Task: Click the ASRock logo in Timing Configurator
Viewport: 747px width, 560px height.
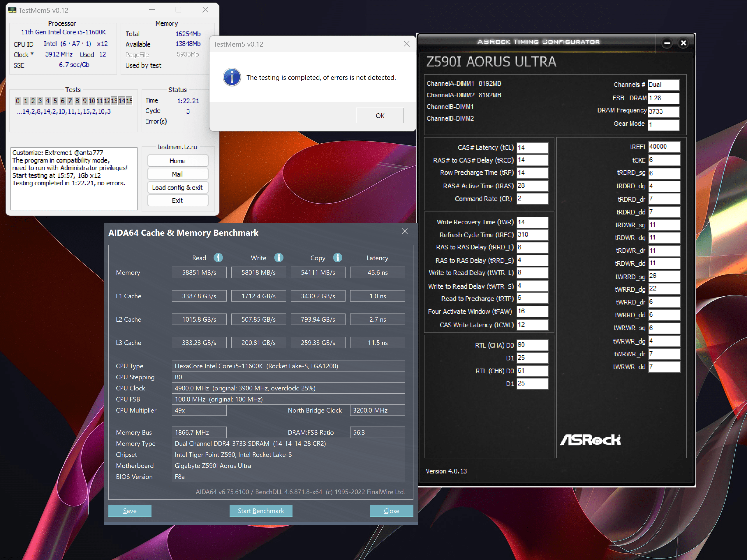Action: tap(590, 439)
